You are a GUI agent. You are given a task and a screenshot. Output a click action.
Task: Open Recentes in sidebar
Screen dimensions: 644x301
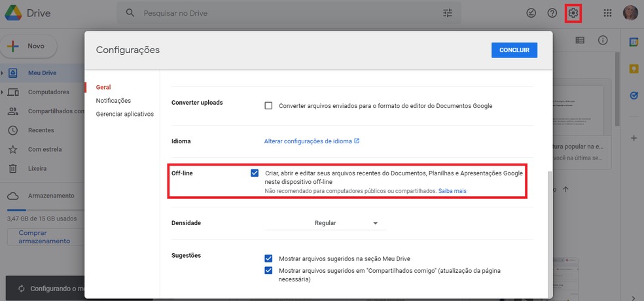tap(43, 130)
